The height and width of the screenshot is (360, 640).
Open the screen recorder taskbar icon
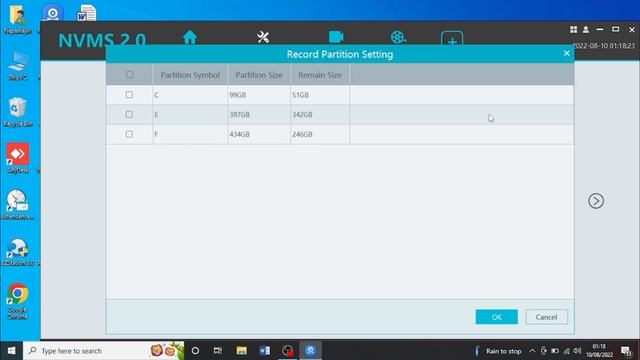click(x=287, y=351)
